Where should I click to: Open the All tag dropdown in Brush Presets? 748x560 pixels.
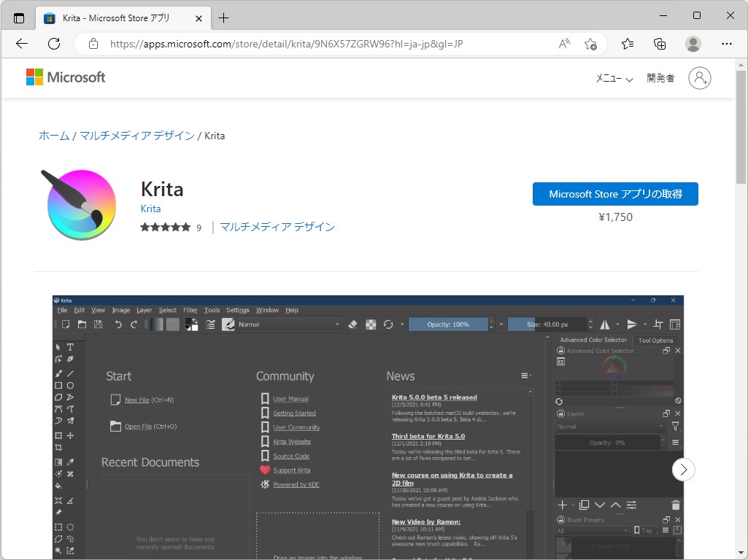pos(593,530)
